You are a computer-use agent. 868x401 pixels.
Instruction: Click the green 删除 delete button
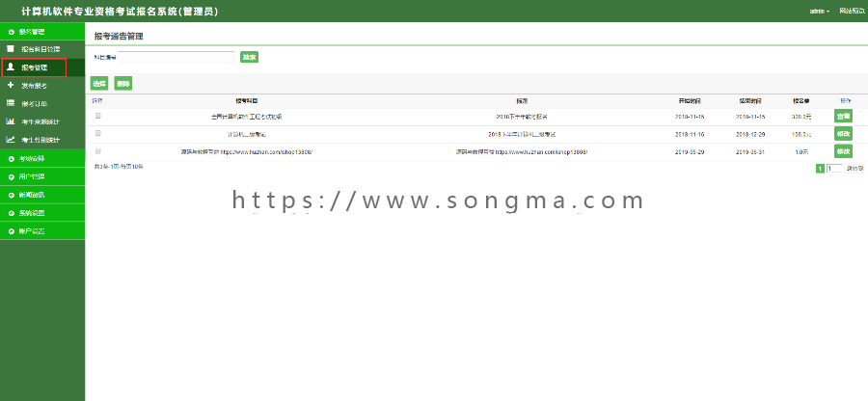[x=122, y=84]
